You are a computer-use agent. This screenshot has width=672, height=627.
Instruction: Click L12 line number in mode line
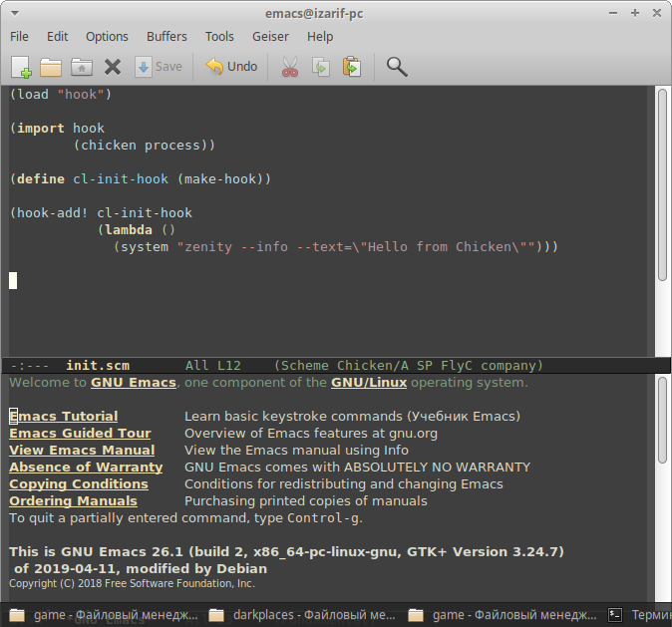tap(229, 366)
